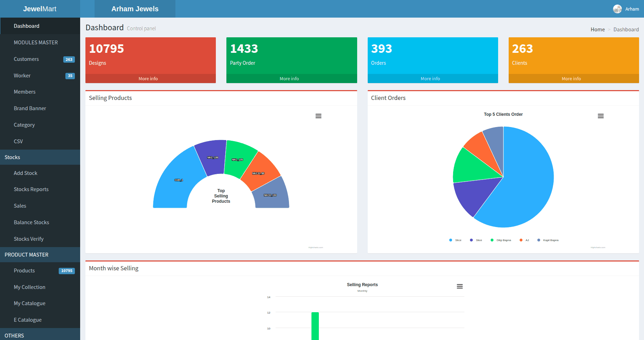The width and height of the screenshot is (644, 340).
Task: Open My Collection page
Action: tap(40, 287)
